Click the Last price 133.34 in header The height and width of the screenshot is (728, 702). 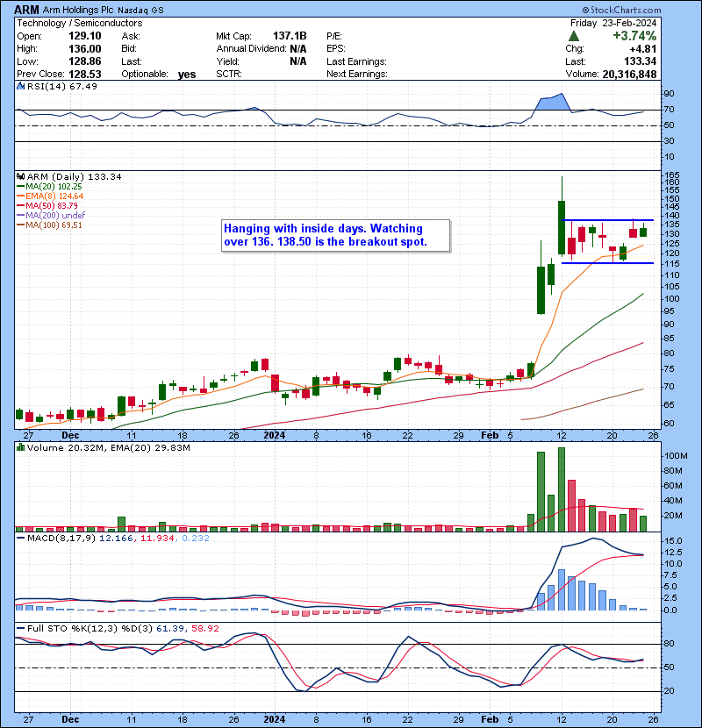pyautogui.click(x=640, y=61)
